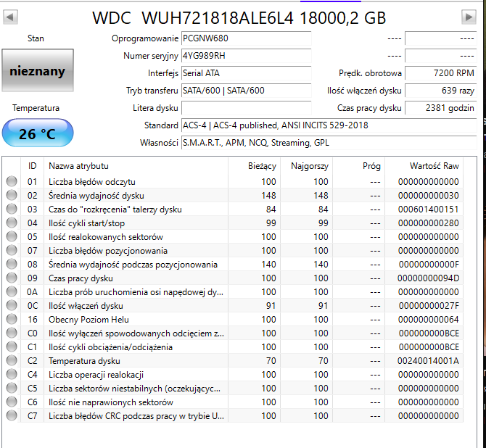Click the 26 °C temperature indicator
Image resolution: width=486 pixels, height=448 pixels.
point(38,133)
